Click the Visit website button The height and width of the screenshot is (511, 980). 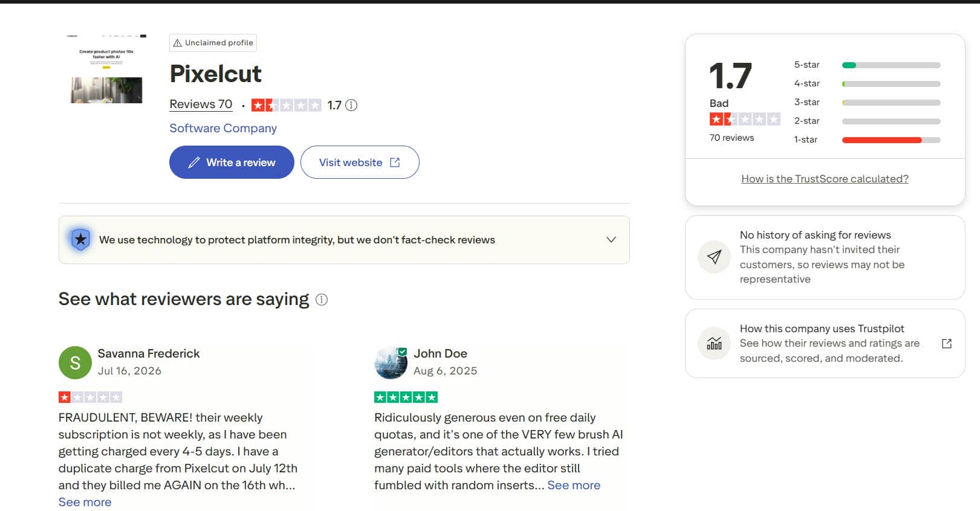360,162
